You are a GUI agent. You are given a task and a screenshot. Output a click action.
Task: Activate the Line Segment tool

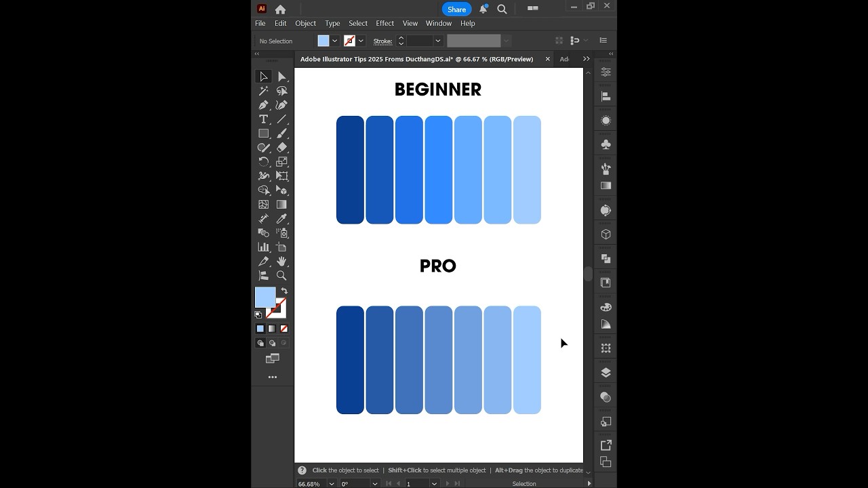[281, 119]
